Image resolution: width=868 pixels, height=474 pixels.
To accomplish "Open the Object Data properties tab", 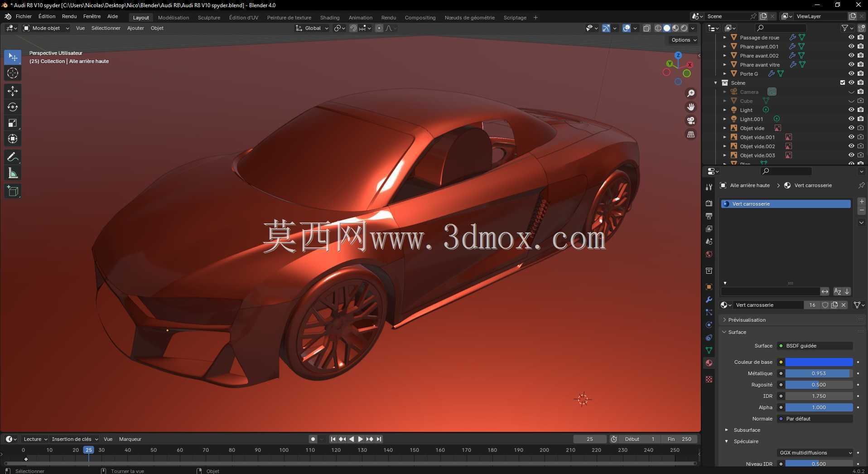I will pyautogui.click(x=709, y=350).
